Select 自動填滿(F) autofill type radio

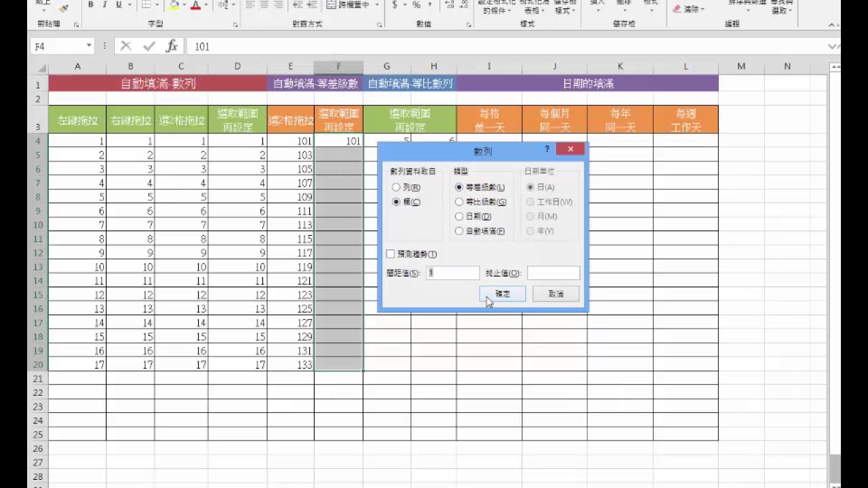[x=459, y=231]
